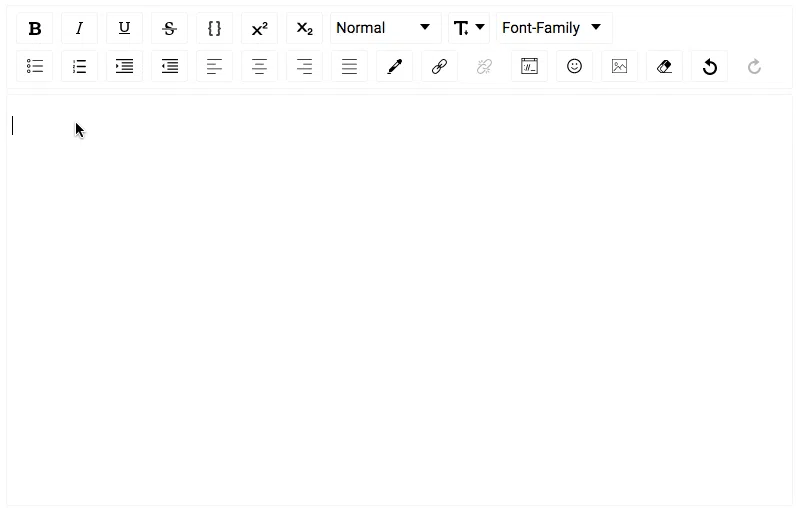Toggle underline formatting
This screenshot has width=796, height=508.
[124, 28]
